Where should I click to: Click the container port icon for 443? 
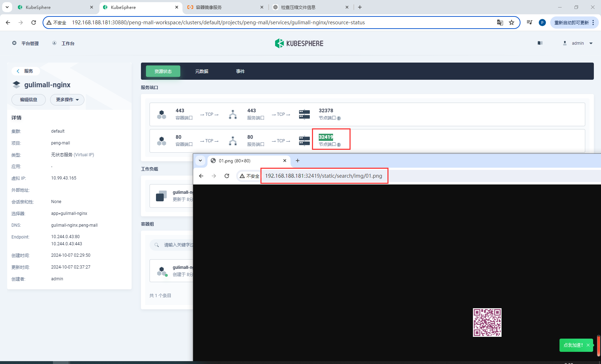(162, 114)
